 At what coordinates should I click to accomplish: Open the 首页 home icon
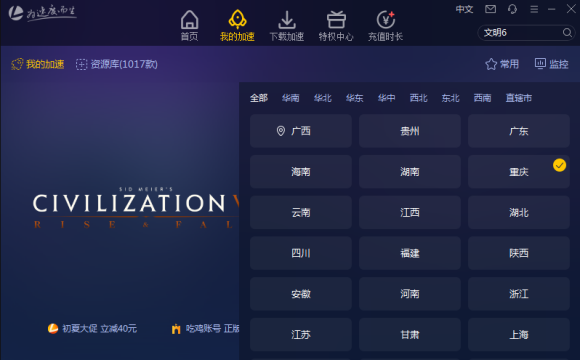point(189,20)
